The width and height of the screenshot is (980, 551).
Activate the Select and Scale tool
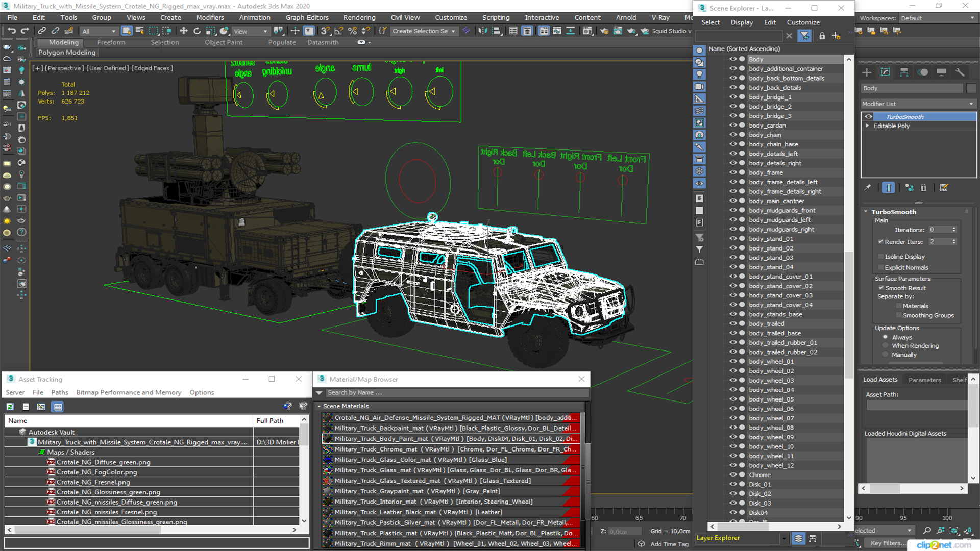pyautogui.click(x=210, y=31)
